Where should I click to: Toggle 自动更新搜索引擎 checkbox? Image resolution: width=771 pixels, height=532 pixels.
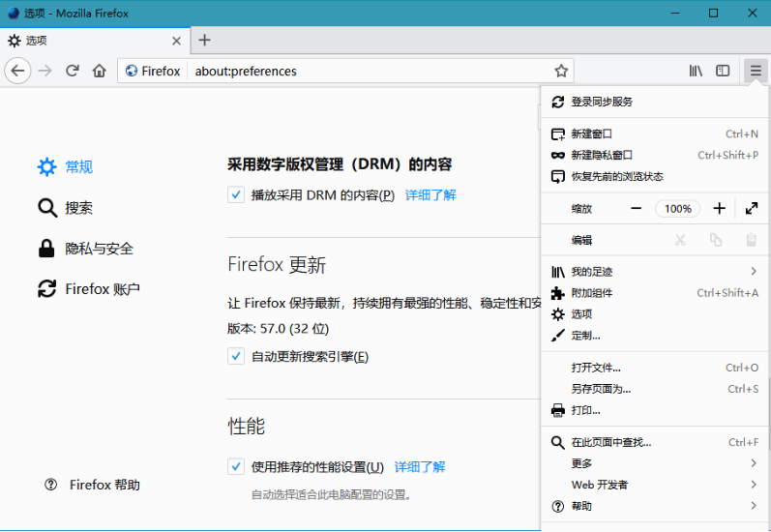click(236, 356)
